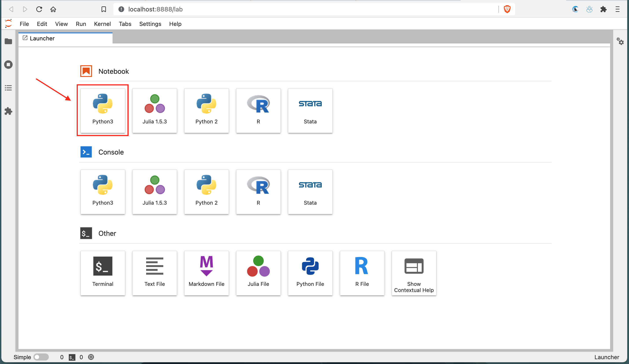Start a Stata console

click(x=310, y=191)
